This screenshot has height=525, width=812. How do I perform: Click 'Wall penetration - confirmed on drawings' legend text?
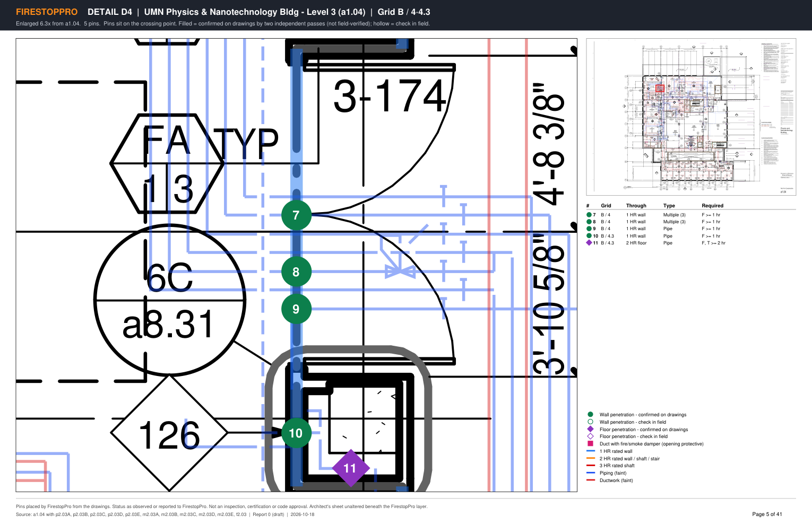point(643,415)
